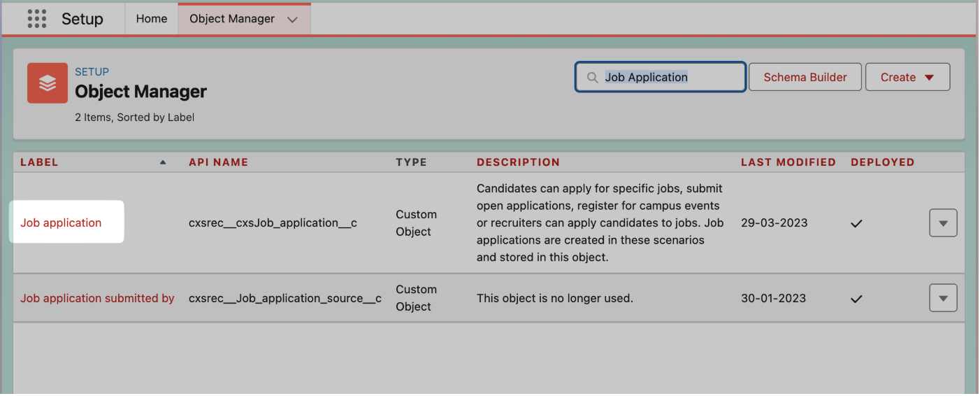Click the Description column header
Screen dimensions: 980x396
pos(518,162)
